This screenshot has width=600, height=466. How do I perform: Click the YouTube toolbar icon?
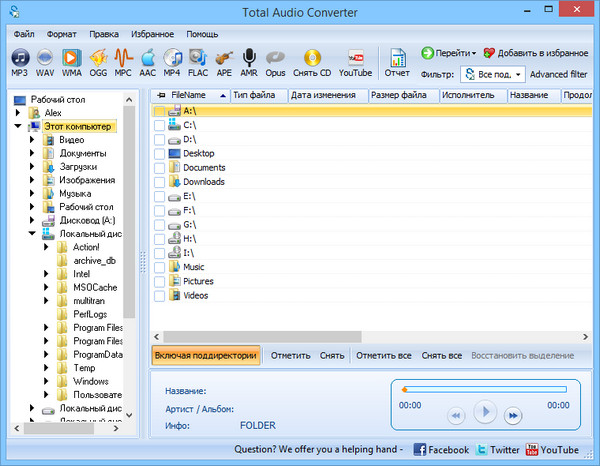click(355, 60)
